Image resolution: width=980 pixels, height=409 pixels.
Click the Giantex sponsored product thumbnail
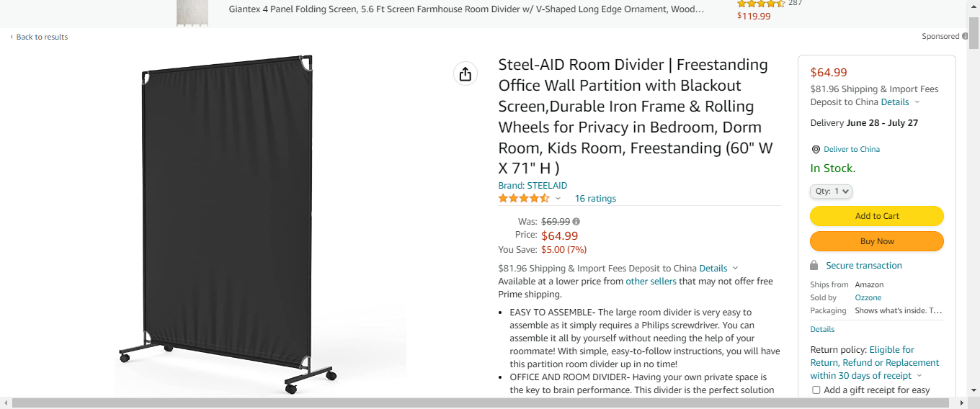(192, 12)
